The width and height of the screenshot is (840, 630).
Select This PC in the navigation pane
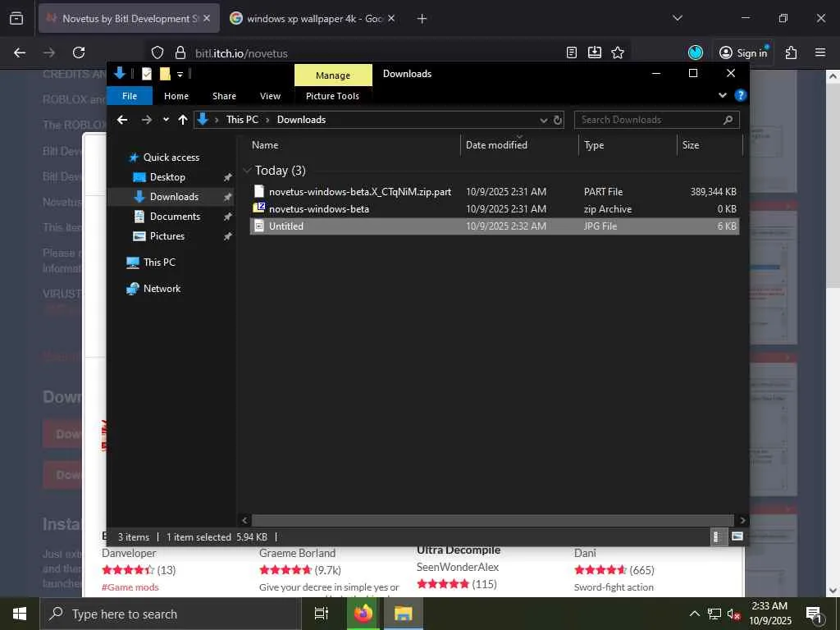coord(159,262)
